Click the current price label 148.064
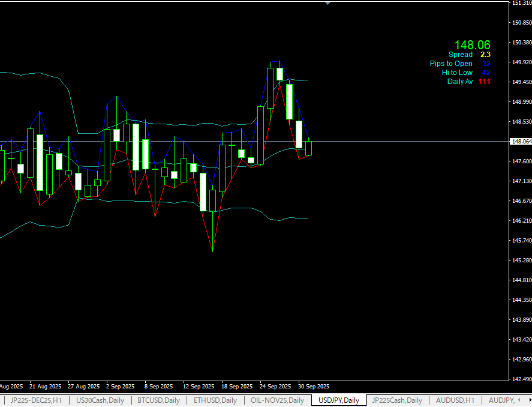532x407 pixels. [x=519, y=142]
